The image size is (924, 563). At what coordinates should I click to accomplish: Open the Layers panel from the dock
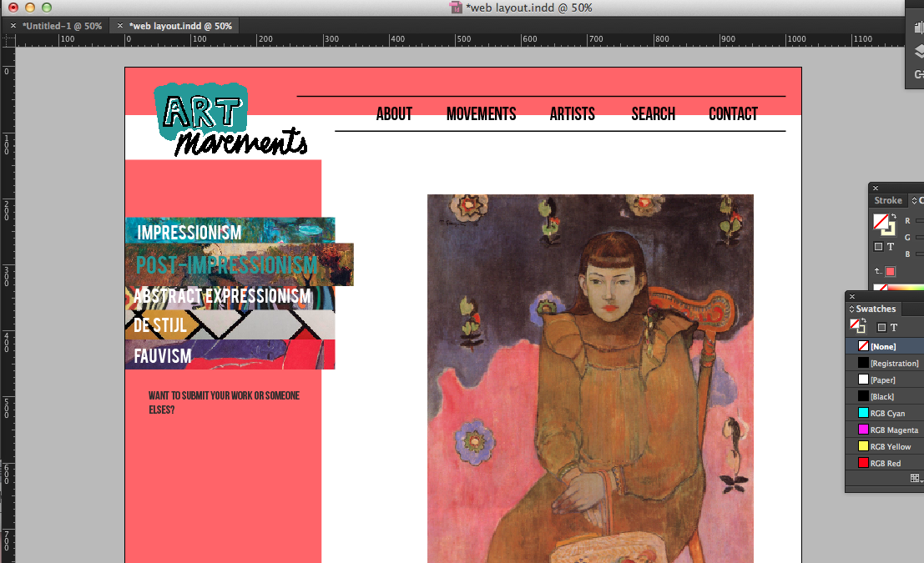(918, 52)
